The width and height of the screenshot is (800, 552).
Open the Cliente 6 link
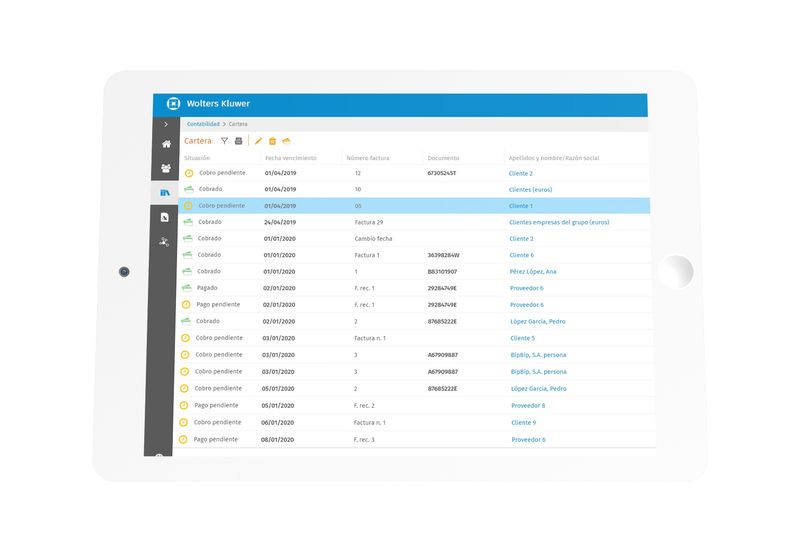522,255
